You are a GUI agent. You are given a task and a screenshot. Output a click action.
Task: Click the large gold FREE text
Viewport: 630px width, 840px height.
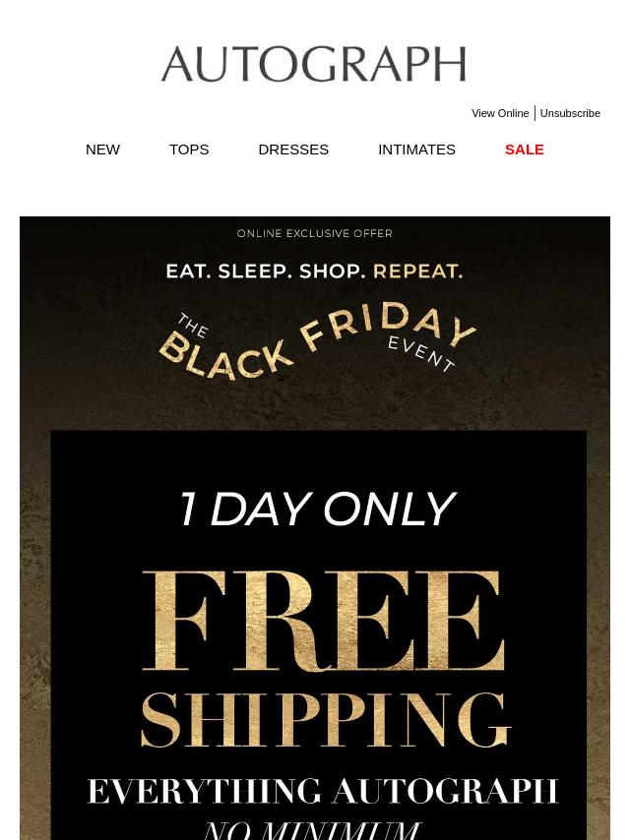[323, 618]
